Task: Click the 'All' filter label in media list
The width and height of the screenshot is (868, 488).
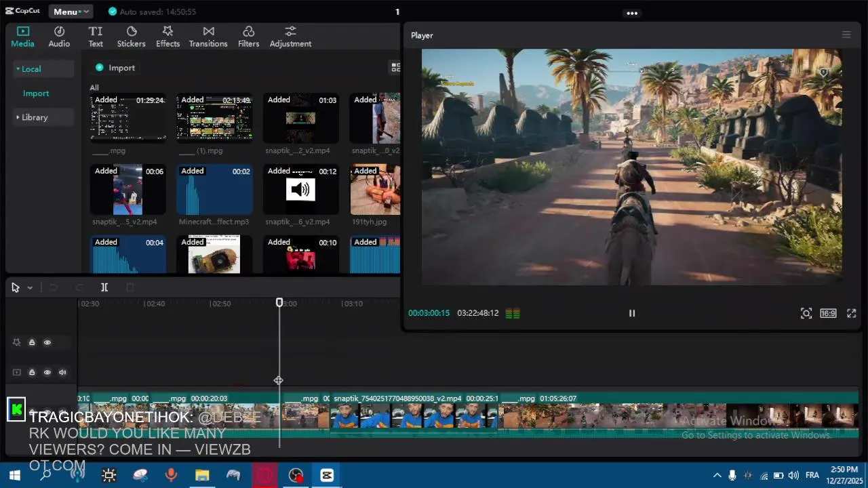Action: coord(94,87)
